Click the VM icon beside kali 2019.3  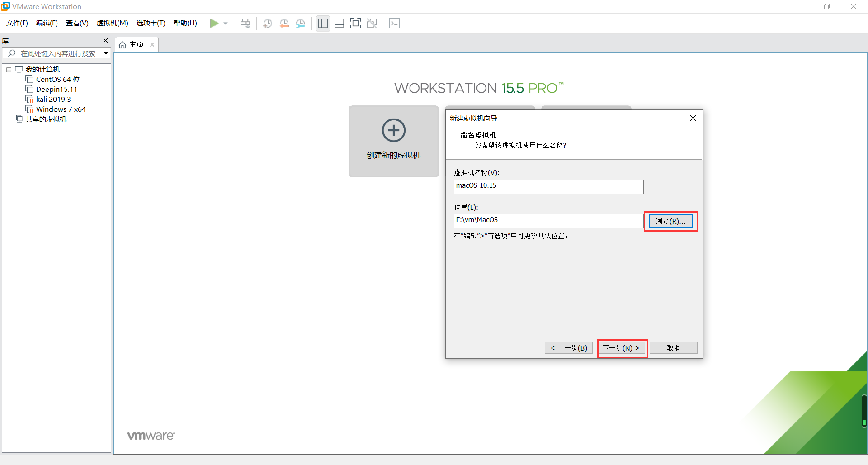tap(30, 100)
